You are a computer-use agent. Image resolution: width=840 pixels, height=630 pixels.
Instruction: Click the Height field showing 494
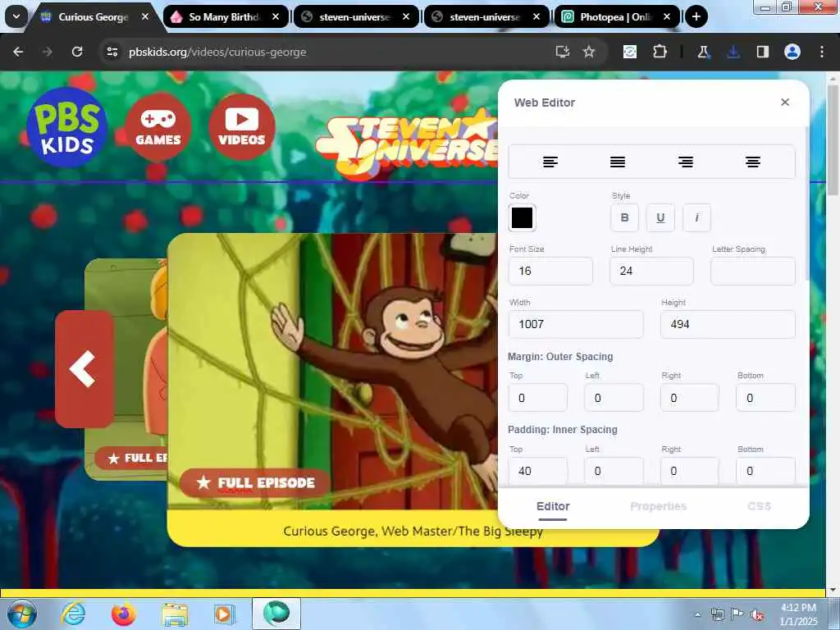pyautogui.click(x=728, y=324)
